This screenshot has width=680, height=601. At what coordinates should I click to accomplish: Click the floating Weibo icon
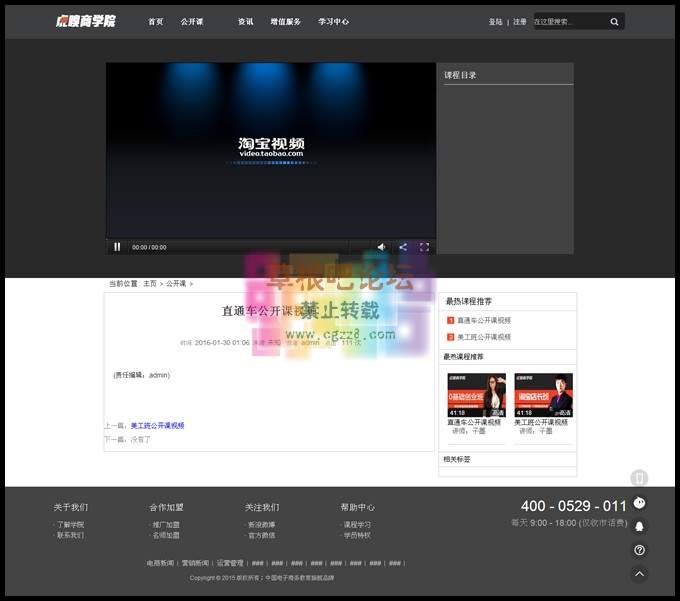pos(639,503)
